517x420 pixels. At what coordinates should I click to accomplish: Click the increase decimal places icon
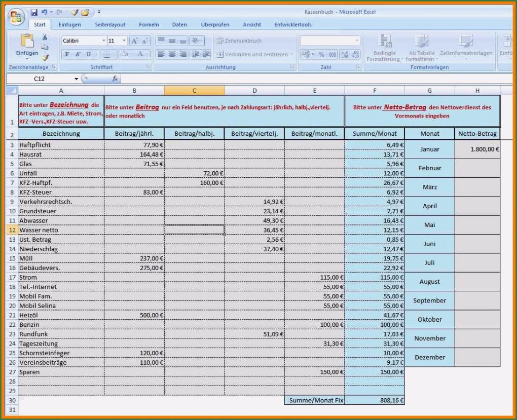pos(344,54)
